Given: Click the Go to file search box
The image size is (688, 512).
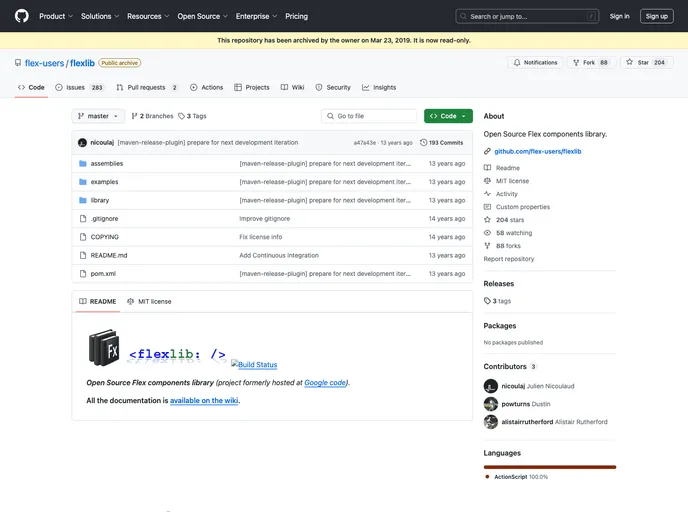Looking at the screenshot, I should [369, 116].
